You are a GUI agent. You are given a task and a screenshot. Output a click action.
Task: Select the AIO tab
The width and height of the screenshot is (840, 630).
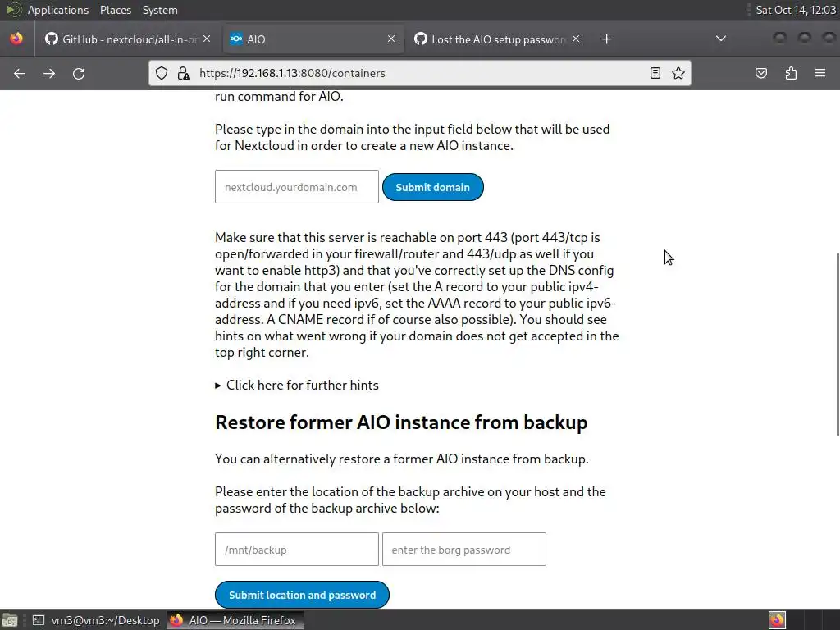click(313, 39)
